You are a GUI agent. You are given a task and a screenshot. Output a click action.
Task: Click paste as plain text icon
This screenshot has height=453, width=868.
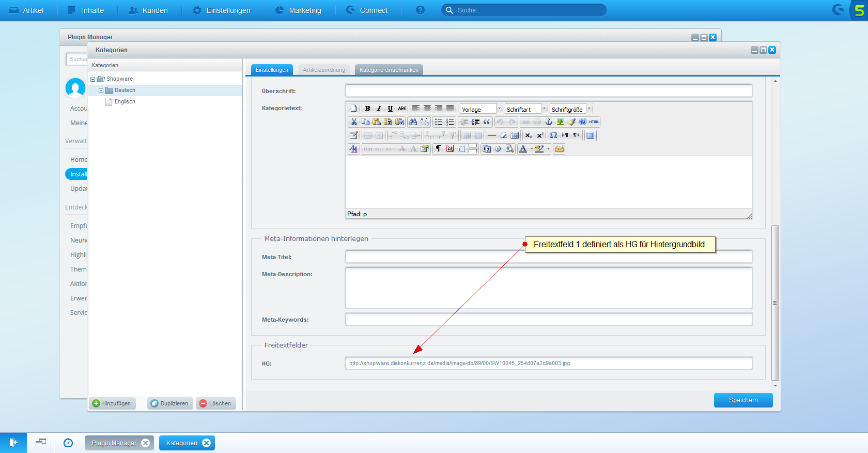click(388, 122)
